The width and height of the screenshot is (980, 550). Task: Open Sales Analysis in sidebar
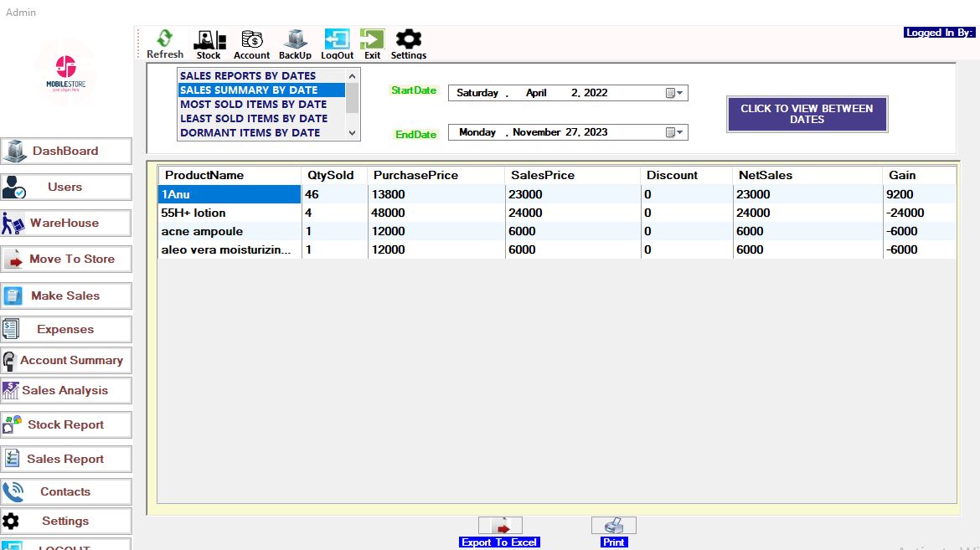click(x=66, y=391)
